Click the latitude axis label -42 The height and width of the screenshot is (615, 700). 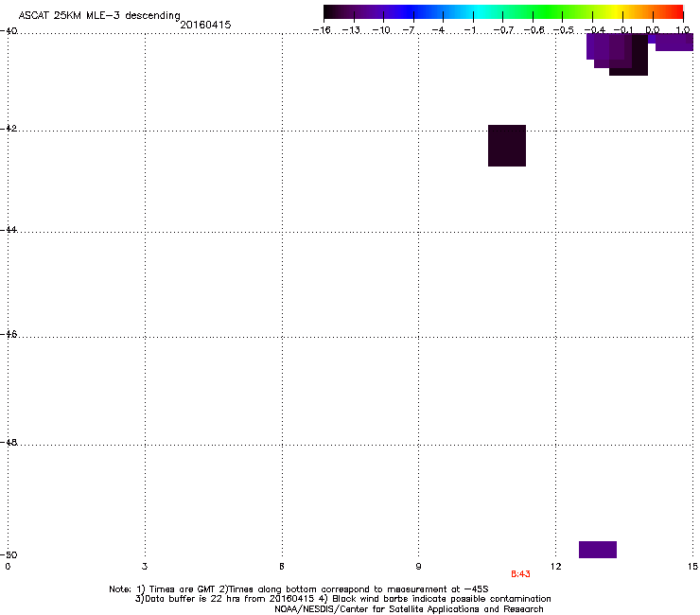[x=9, y=128]
